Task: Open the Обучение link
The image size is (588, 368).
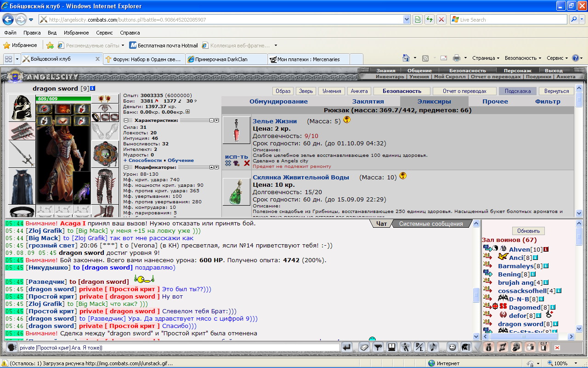Action: click(181, 160)
